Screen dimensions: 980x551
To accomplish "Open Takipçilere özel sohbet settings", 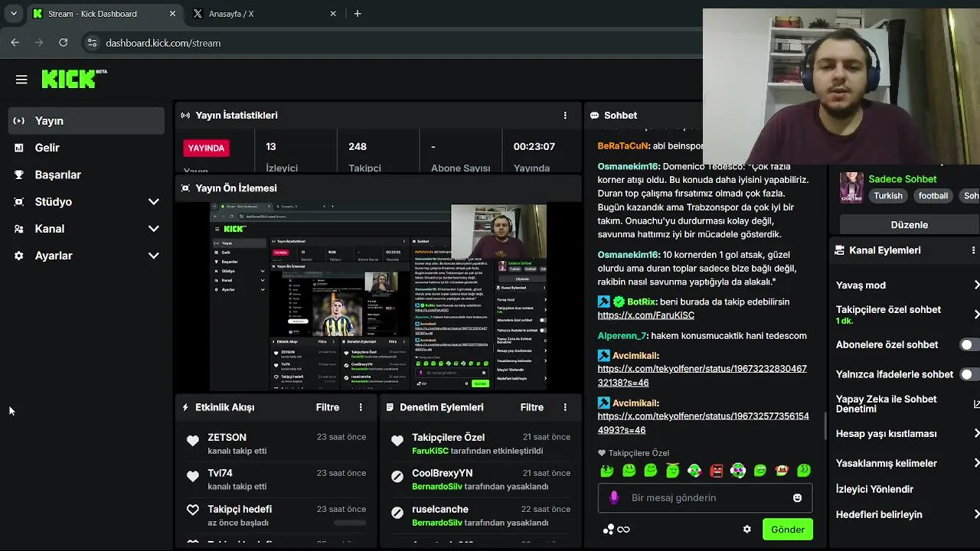I will pos(906,315).
